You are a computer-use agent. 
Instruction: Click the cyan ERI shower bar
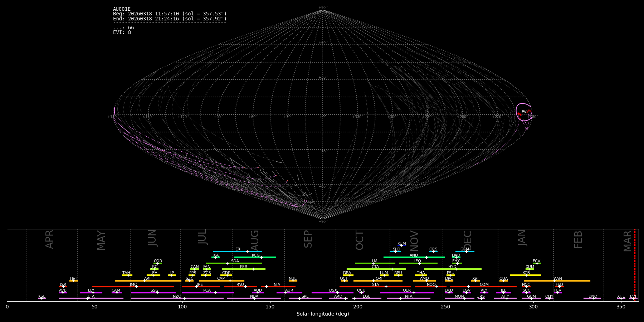(x=238, y=252)
